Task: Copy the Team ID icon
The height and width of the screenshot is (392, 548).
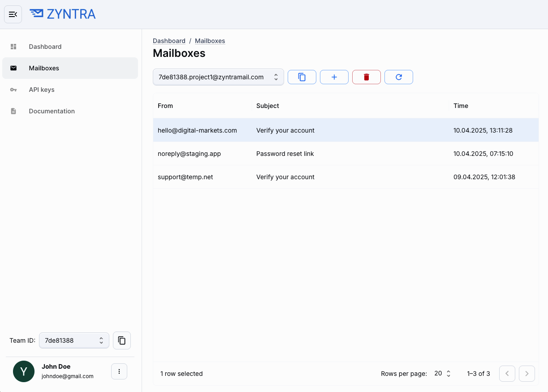Action: click(122, 340)
